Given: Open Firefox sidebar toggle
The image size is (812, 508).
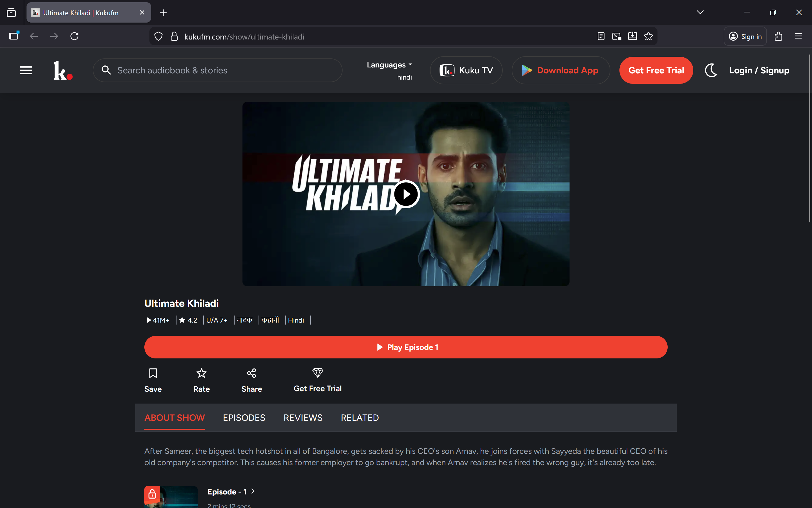Looking at the screenshot, I should [14, 36].
